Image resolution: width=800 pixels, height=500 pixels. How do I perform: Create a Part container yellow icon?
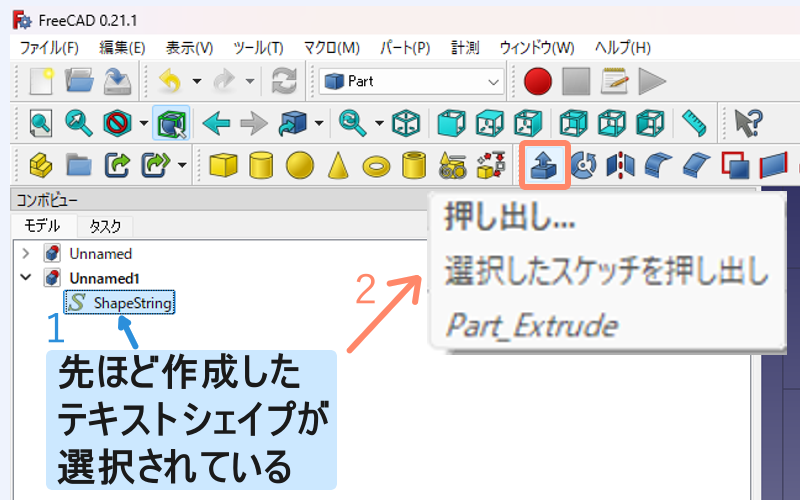[x=41, y=165]
